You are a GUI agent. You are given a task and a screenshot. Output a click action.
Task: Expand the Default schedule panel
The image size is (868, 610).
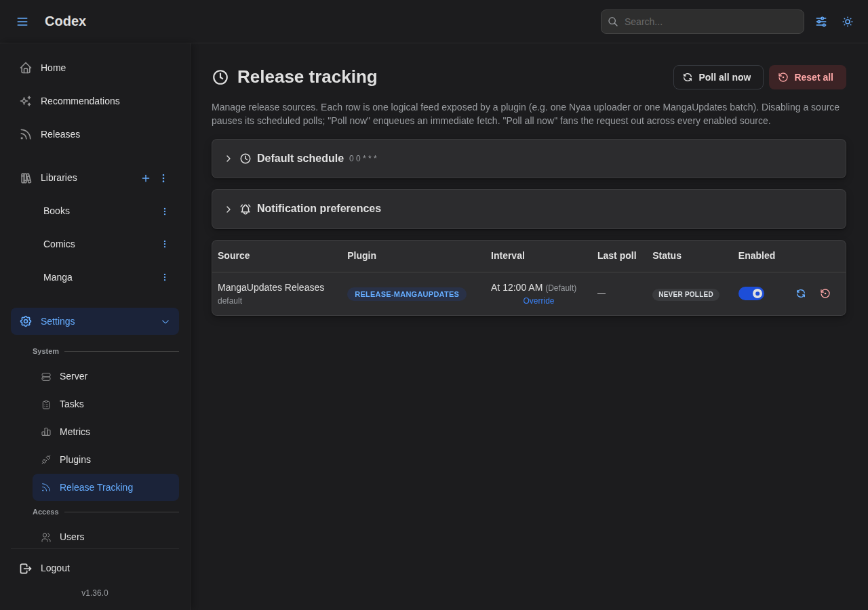pos(529,159)
